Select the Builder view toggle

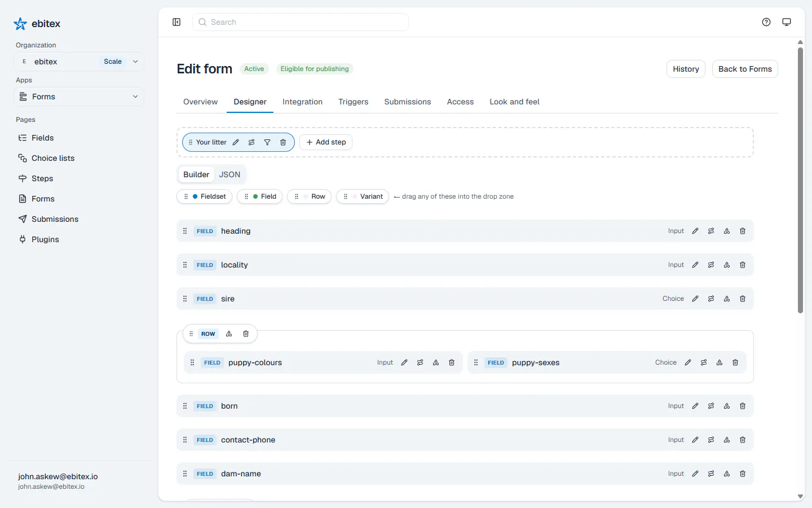coord(196,174)
